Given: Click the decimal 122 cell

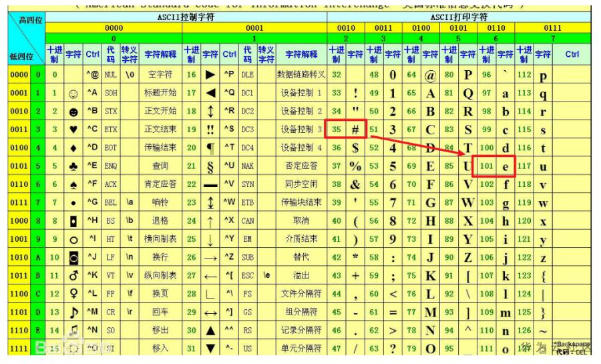Looking at the screenshot, I should coord(524,257).
